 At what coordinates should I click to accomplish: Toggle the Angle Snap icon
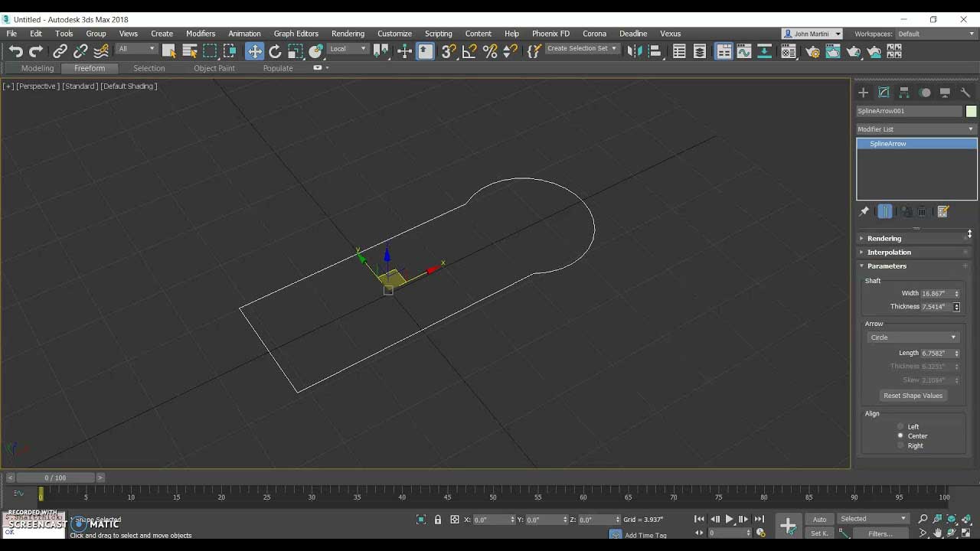click(x=469, y=51)
